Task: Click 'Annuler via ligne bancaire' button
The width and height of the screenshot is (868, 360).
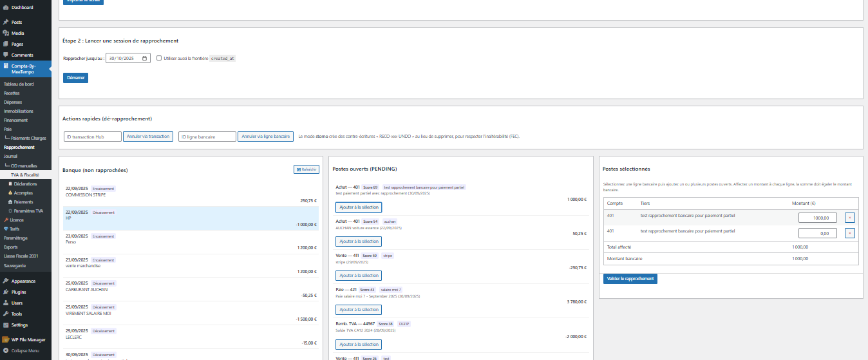Action: point(265,137)
